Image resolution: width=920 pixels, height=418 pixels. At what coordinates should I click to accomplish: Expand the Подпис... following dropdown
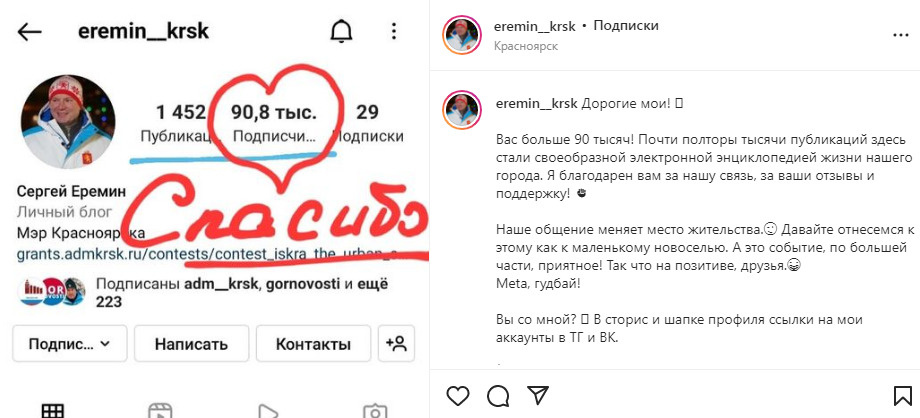[70, 343]
